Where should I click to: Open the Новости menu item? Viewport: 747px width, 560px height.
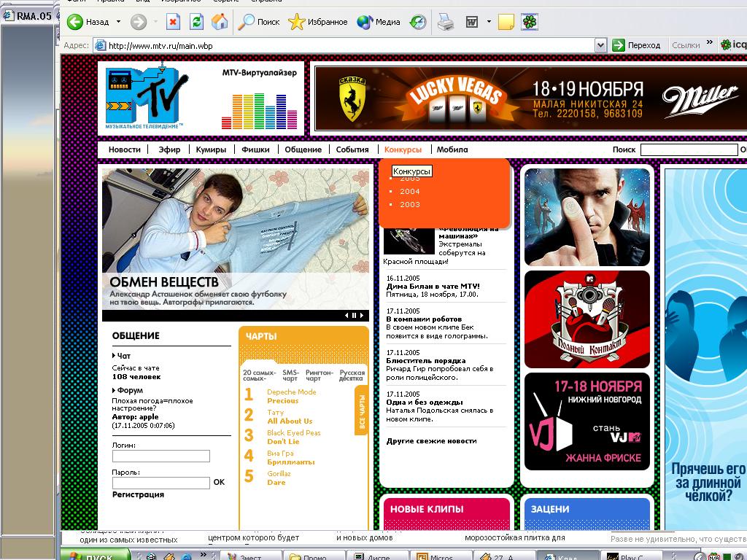pyautogui.click(x=124, y=149)
